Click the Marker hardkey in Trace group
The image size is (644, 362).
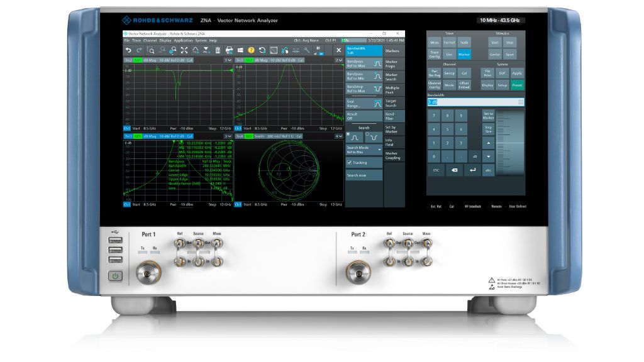[x=464, y=54]
